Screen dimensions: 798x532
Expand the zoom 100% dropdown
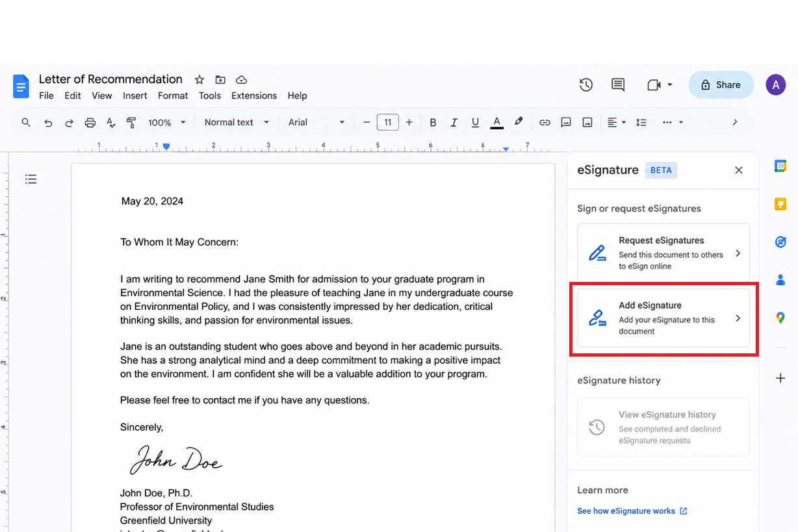click(167, 122)
